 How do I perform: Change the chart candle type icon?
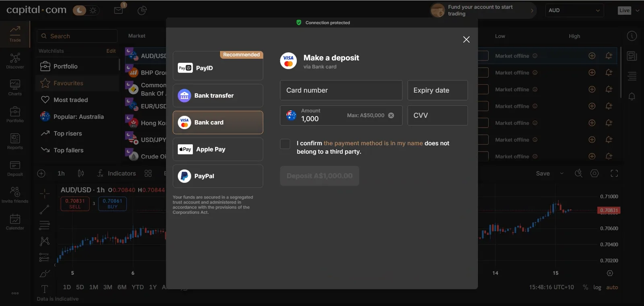(81, 174)
